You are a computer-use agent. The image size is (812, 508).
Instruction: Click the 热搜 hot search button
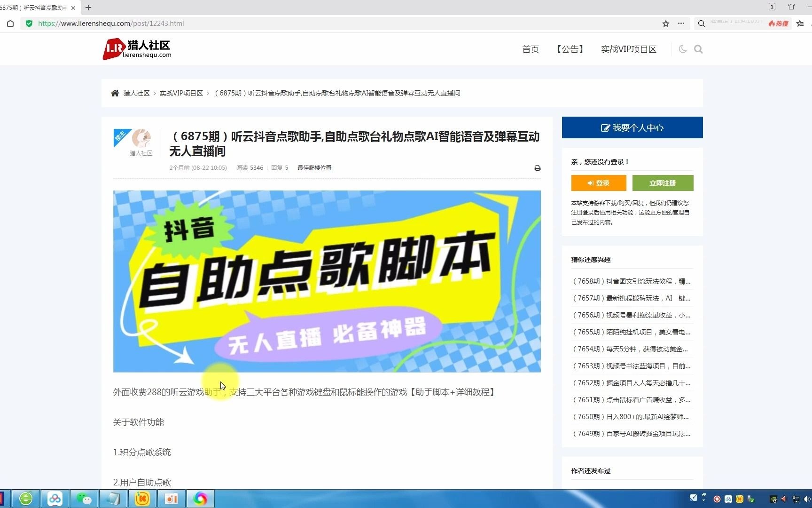[779, 24]
